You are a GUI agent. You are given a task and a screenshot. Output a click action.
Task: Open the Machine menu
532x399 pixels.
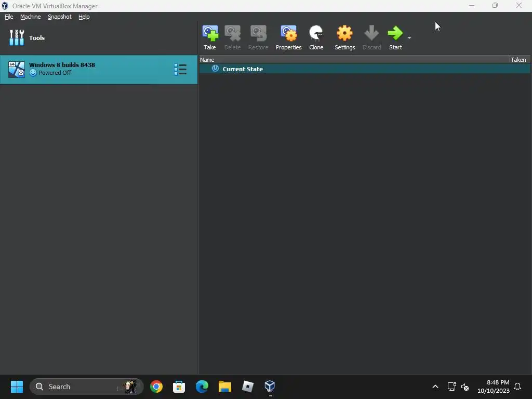(x=31, y=17)
